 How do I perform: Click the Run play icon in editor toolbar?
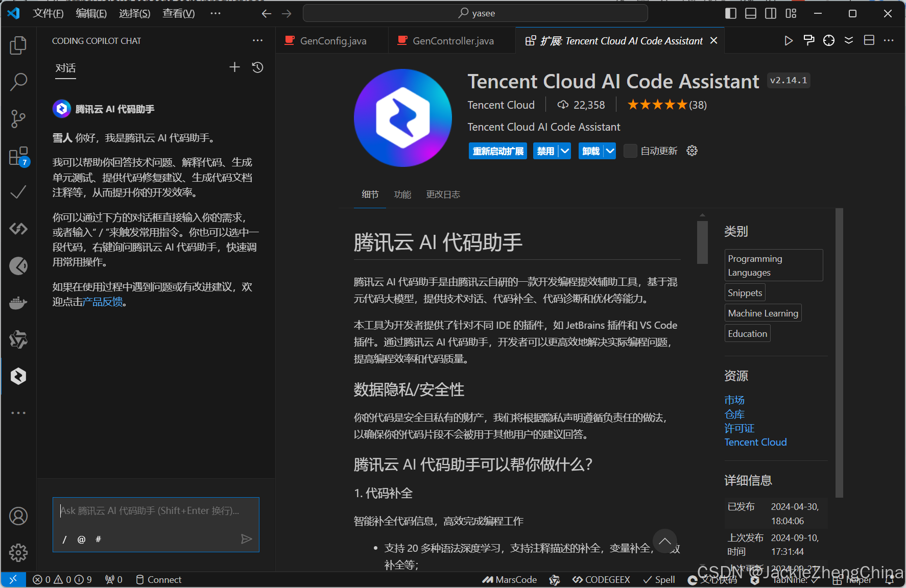coord(789,40)
